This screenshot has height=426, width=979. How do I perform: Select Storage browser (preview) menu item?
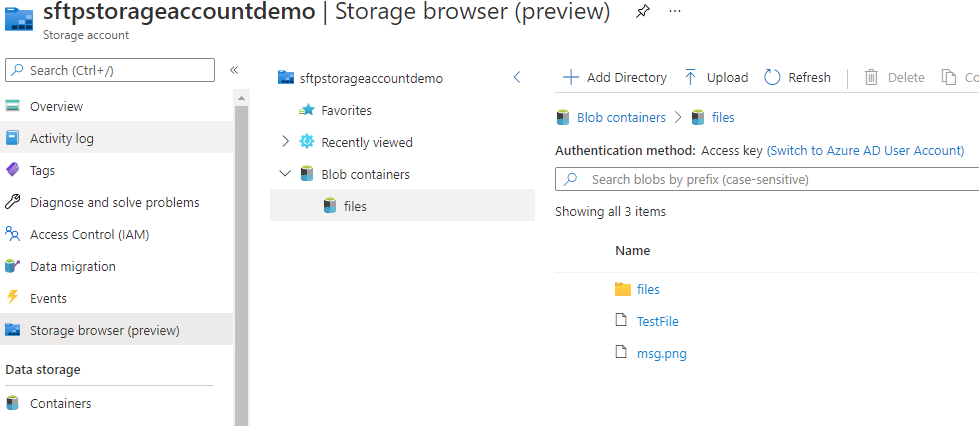[117, 330]
